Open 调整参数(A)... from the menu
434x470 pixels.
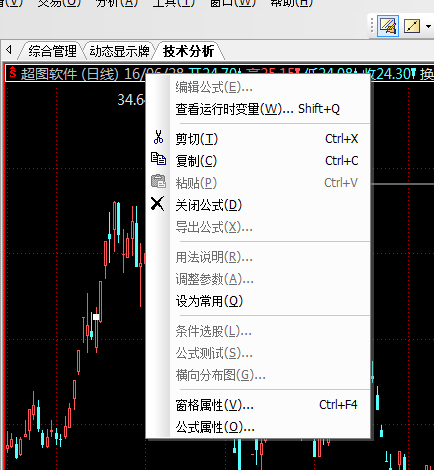[258, 279]
